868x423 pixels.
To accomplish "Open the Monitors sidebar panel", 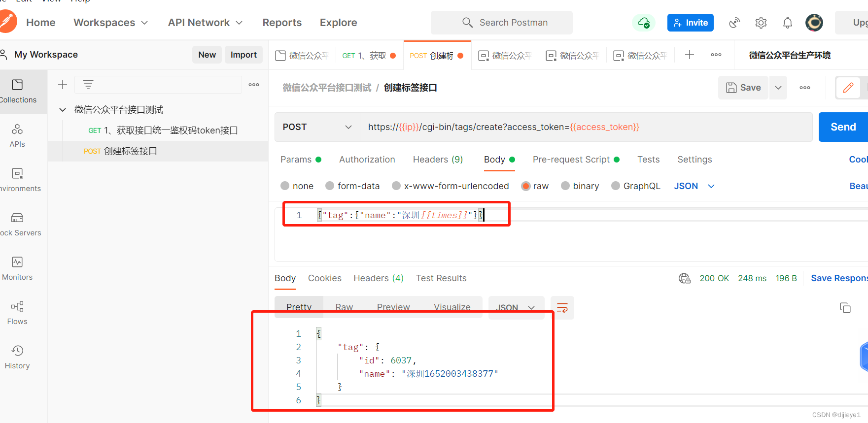I will point(17,269).
